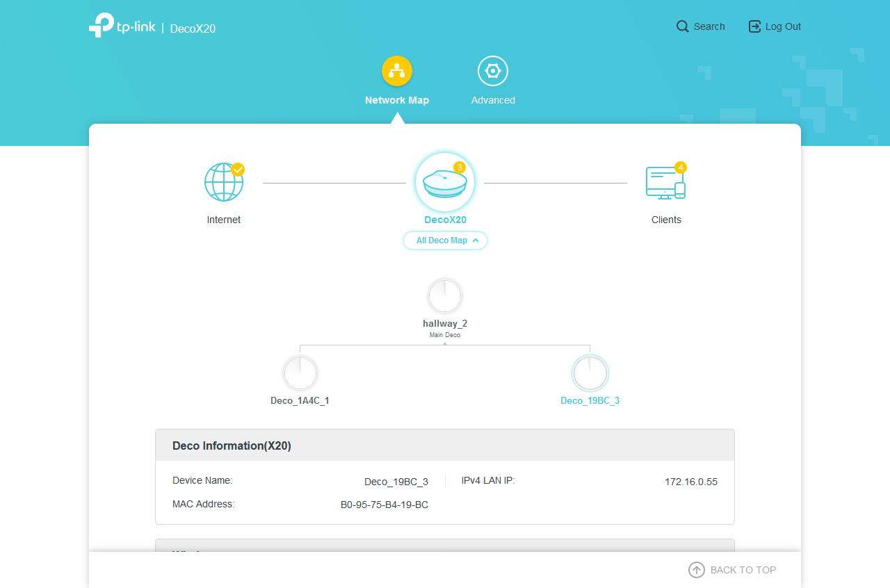
Task: Click the Internet label
Action: 224,220
